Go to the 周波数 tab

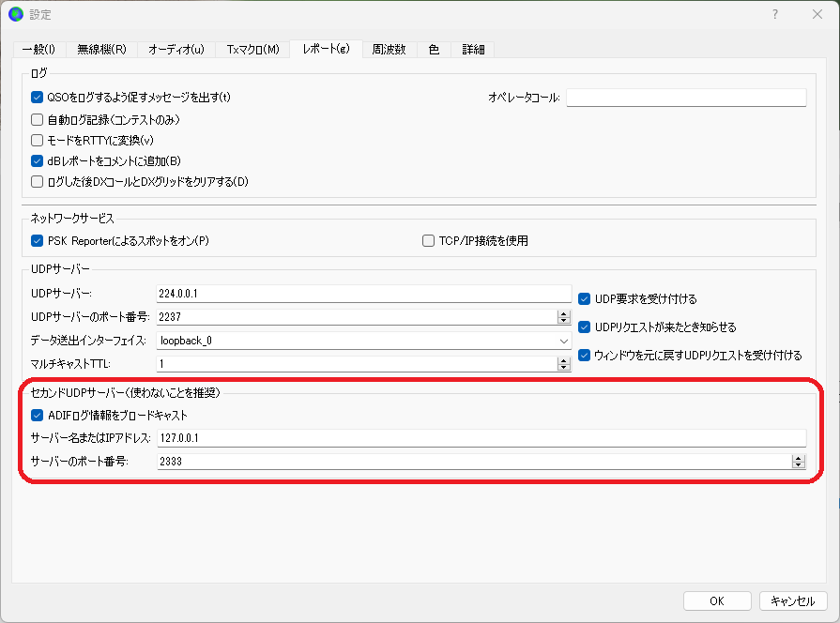(x=389, y=50)
